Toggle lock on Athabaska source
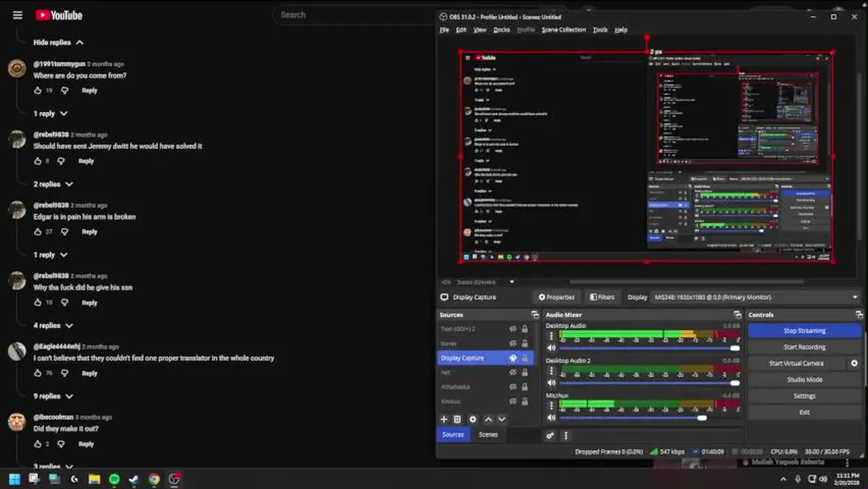The image size is (868, 489). [x=524, y=386]
